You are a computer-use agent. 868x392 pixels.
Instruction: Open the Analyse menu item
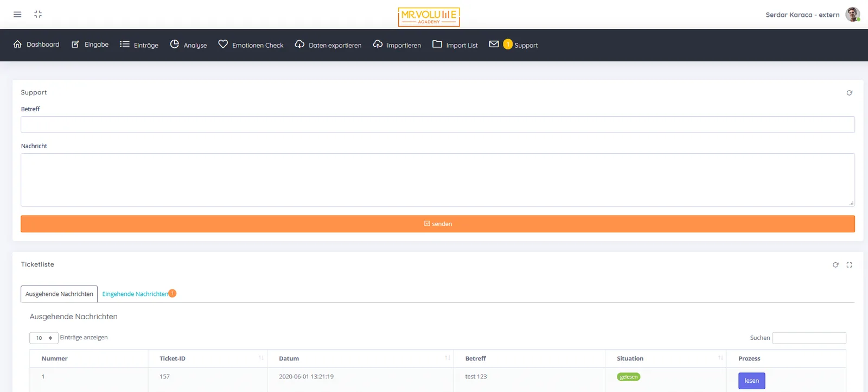[x=189, y=45]
